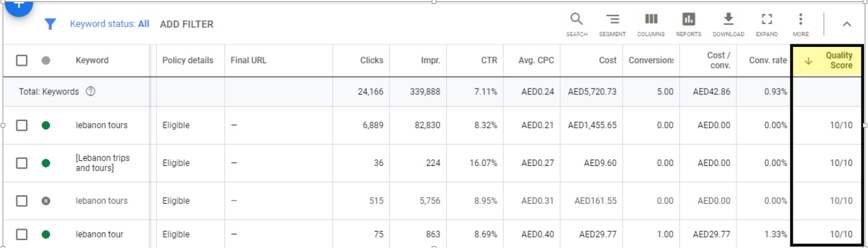Open status dropdown of paused lebanon tours keyword
868x248 pixels.
click(46, 201)
